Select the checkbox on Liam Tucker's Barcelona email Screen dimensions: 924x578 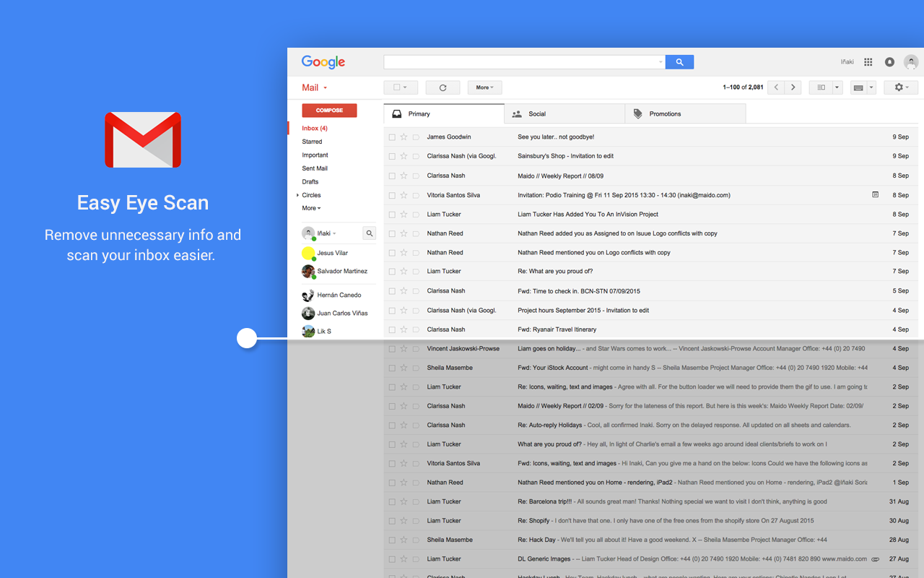(392, 501)
